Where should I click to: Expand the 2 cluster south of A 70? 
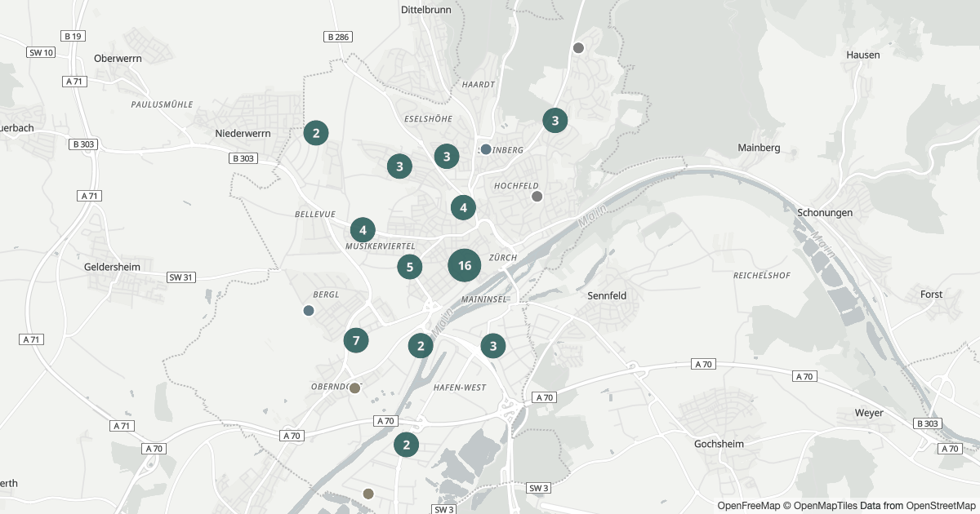coord(406,445)
